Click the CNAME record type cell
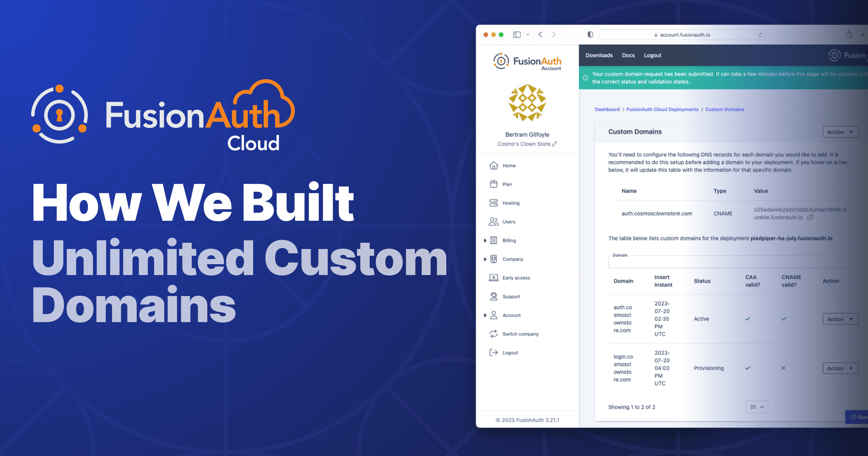The image size is (868, 456). click(x=723, y=214)
